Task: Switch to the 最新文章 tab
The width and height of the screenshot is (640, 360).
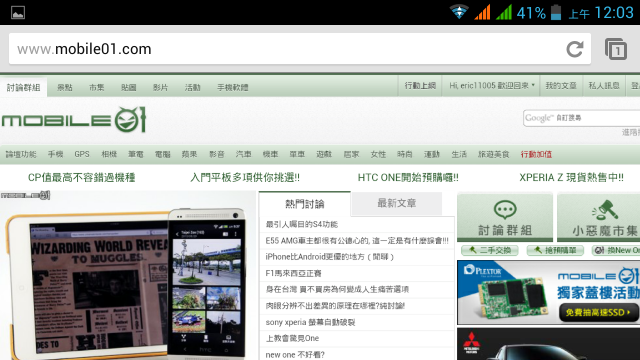Action: click(x=396, y=203)
